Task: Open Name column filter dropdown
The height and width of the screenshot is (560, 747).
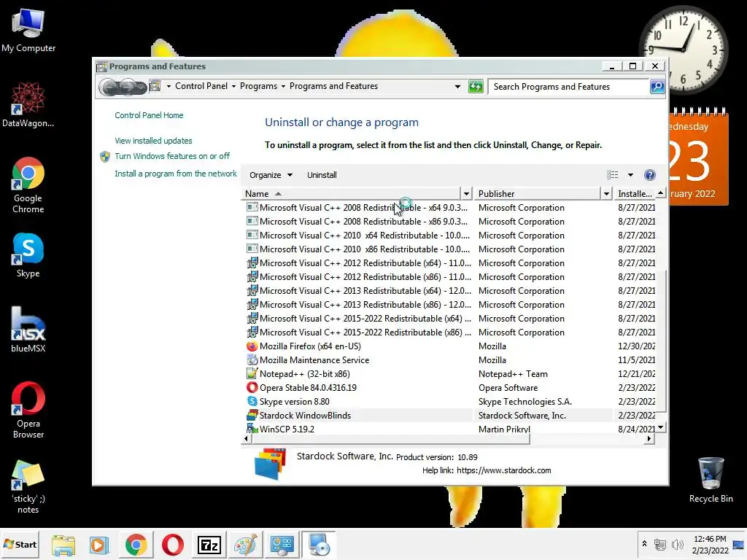Action: 466,194
